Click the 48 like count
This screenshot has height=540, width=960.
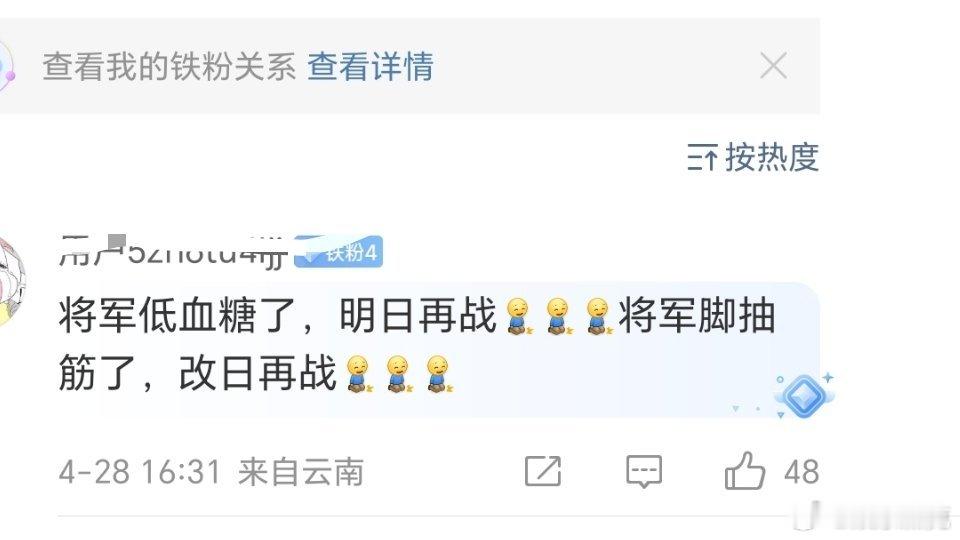[x=801, y=472]
